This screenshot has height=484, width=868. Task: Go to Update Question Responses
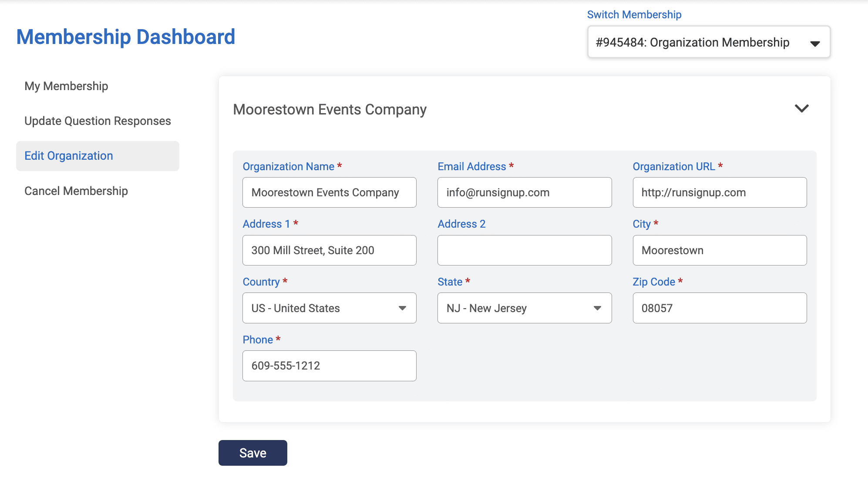pyautogui.click(x=98, y=121)
